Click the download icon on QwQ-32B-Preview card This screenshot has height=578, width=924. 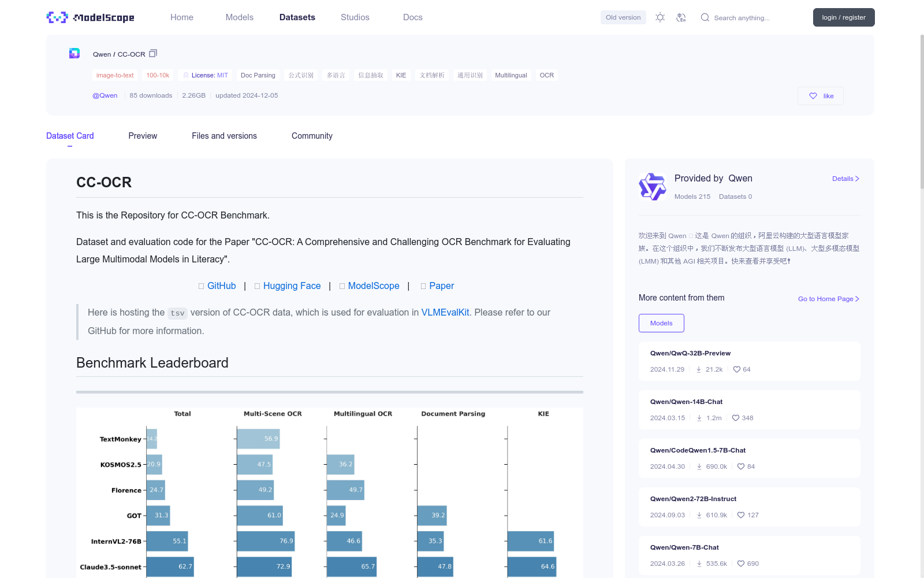(x=699, y=369)
